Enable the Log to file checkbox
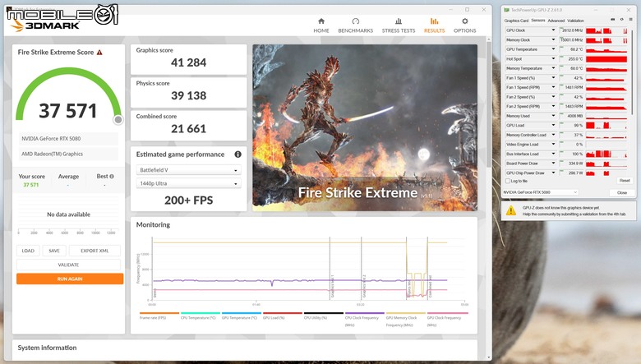Viewport: 641px width, 364px height. (x=508, y=181)
